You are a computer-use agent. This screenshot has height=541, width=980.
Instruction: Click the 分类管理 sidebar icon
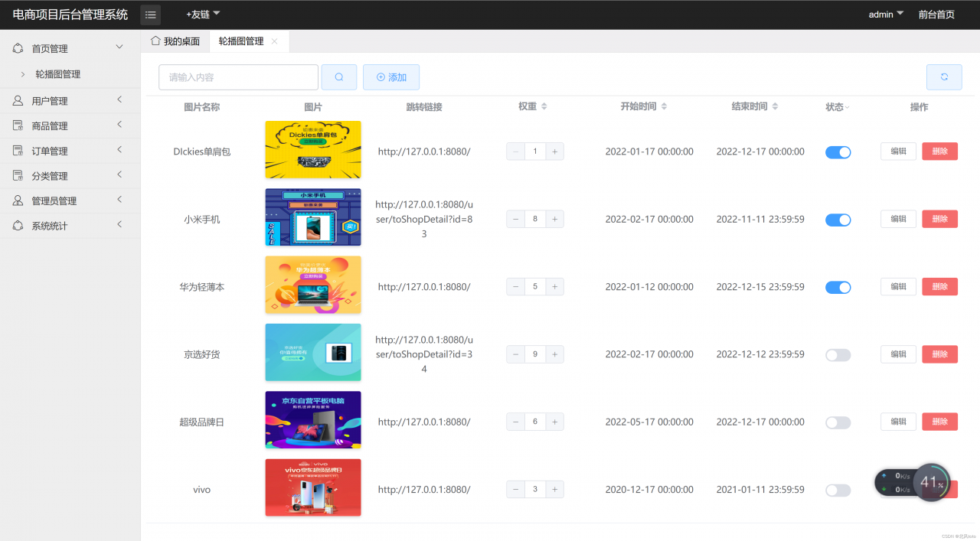click(18, 176)
